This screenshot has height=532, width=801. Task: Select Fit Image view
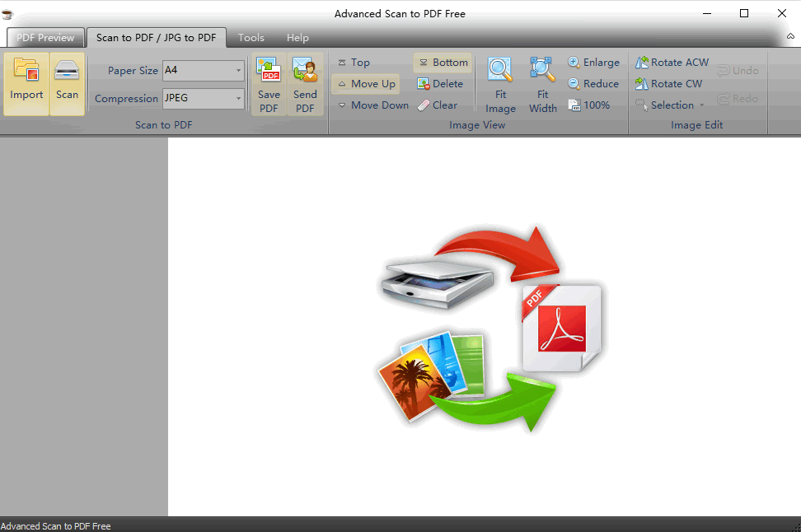point(500,86)
